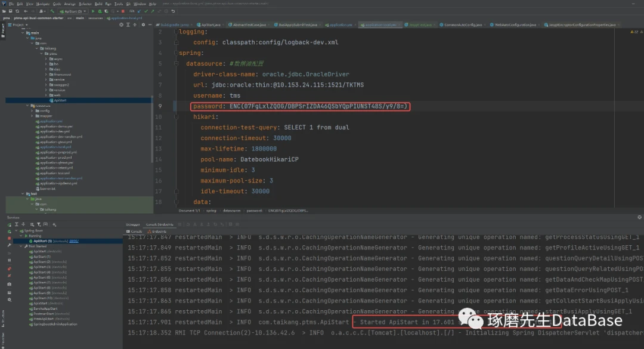Commit changes with the green checkmark icon

tap(146, 11)
